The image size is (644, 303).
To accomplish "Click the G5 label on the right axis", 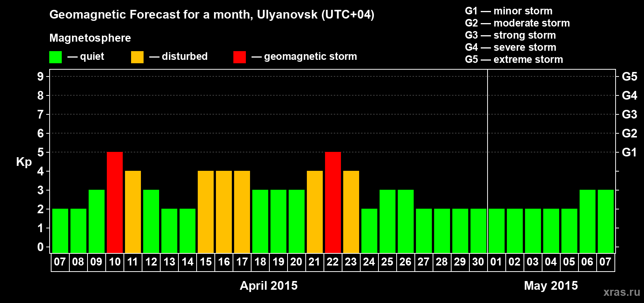I will (630, 77).
